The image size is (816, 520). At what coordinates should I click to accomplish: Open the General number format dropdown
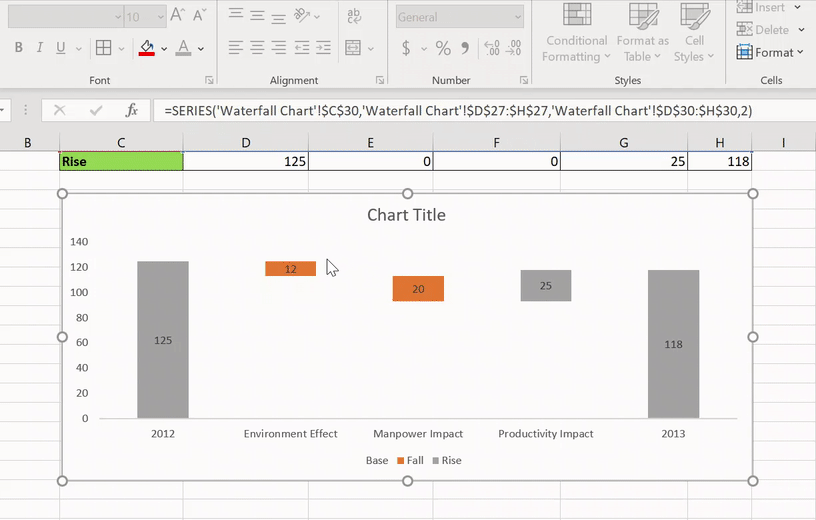(460, 17)
